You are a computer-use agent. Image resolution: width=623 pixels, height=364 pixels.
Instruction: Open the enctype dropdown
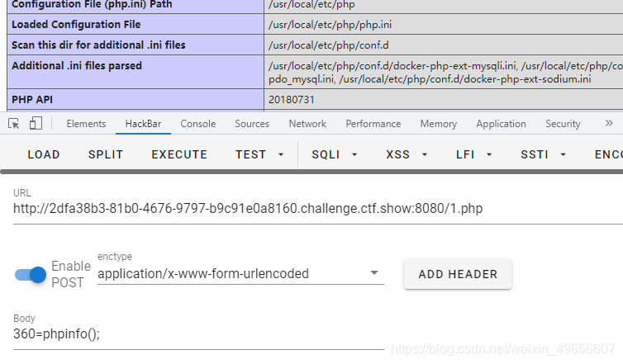pos(240,273)
